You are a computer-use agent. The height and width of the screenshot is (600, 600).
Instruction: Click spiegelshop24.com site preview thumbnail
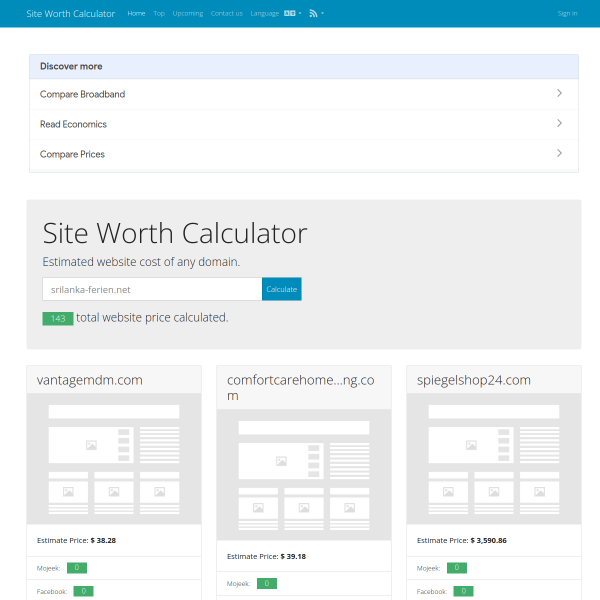point(494,459)
